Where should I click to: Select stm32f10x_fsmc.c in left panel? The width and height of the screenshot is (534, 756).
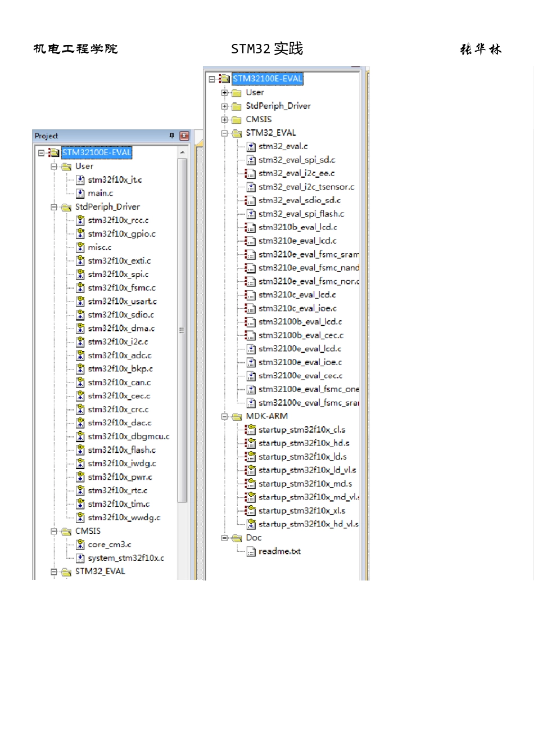click(x=122, y=288)
